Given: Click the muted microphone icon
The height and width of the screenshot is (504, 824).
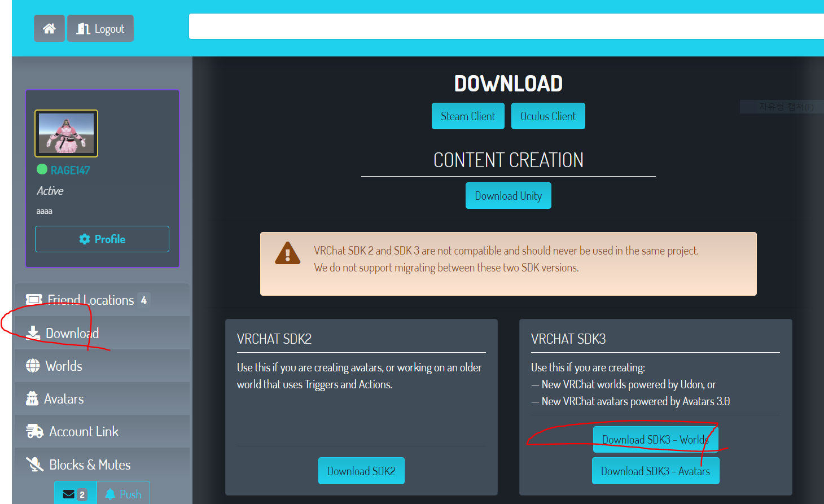Looking at the screenshot, I should pyautogui.click(x=34, y=464).
